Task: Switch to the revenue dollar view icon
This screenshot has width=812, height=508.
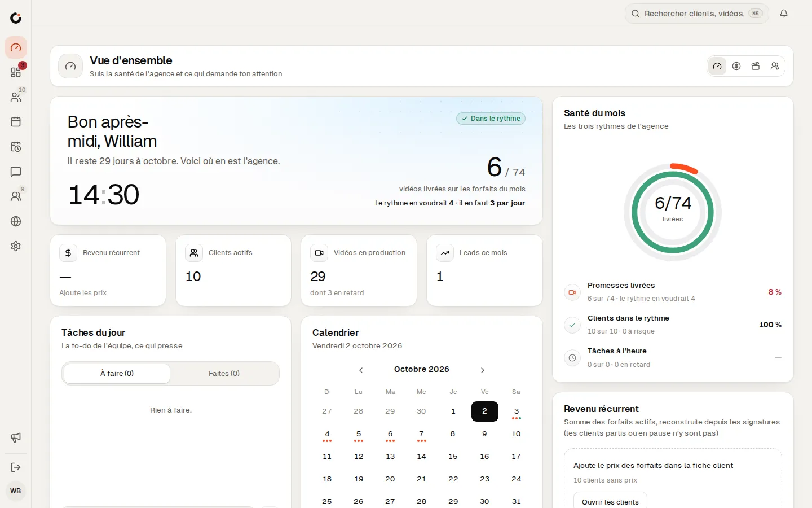Action: (x=736, y=66)
